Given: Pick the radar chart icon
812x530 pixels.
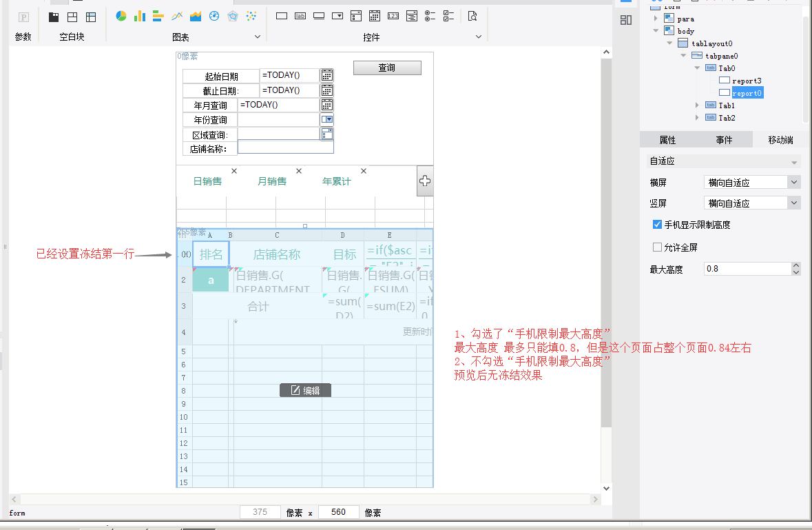Looking at the screenshot, I should (x=233, y=16).
